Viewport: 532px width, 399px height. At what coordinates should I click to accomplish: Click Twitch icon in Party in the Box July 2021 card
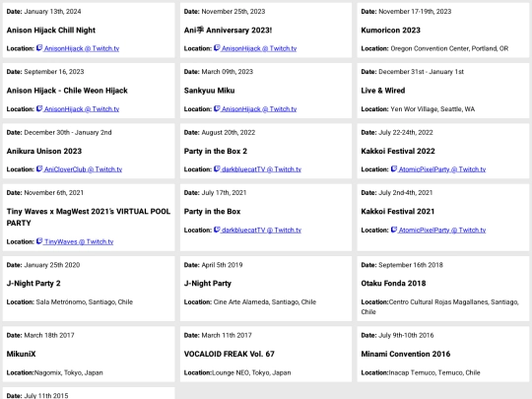coord(217,230)
